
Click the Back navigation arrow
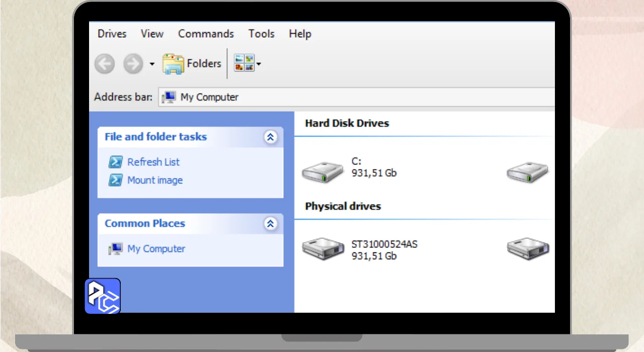pos(105,64)
